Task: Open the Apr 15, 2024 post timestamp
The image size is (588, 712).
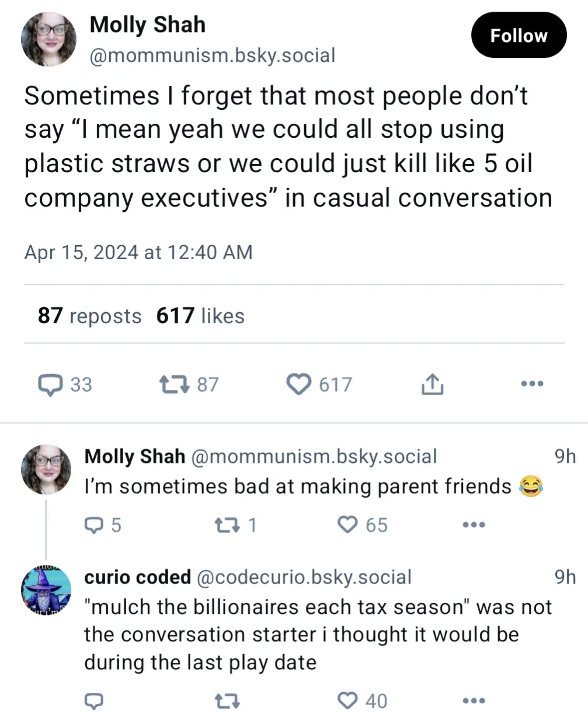Action: tap(138, 252)
